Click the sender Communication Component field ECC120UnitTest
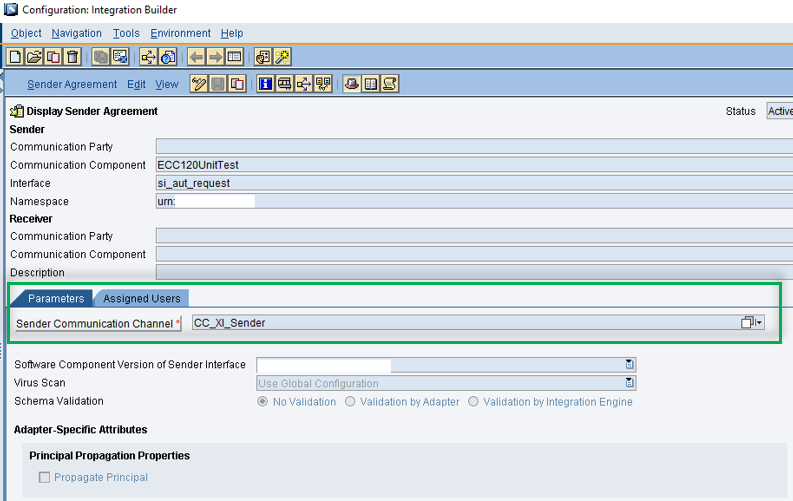This screenshot has width=793, height=501. pos(474,165)
